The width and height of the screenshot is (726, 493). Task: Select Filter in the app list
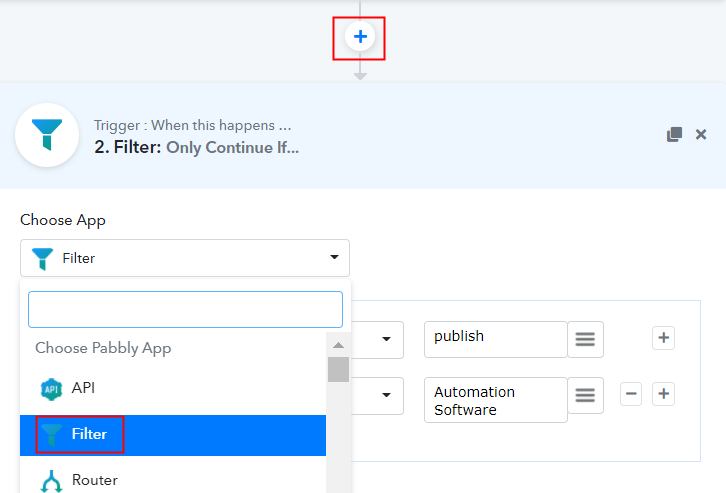click(x=173, y=435)
